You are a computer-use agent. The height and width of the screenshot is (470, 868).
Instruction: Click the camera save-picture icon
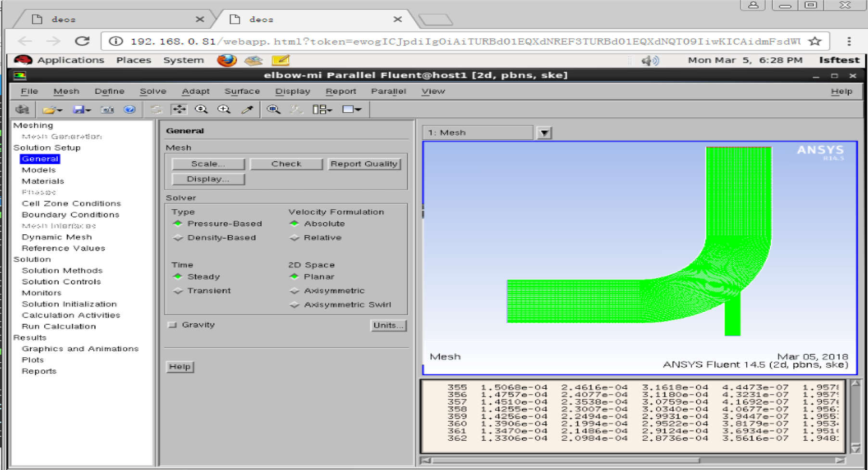(107, 110)
